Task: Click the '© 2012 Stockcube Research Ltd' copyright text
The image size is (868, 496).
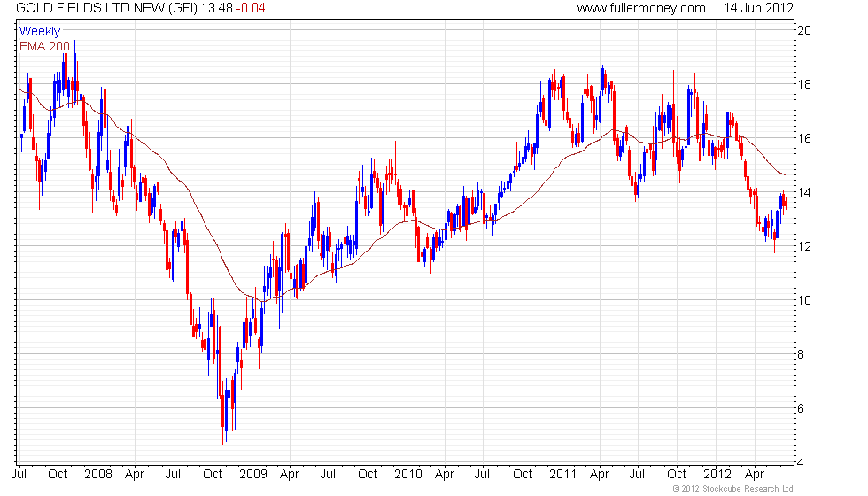Action: [733, 489]
